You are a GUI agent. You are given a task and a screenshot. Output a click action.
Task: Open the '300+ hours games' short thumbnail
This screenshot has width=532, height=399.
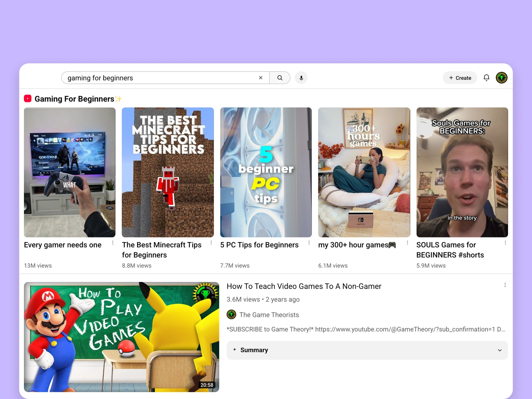[364, 172]
